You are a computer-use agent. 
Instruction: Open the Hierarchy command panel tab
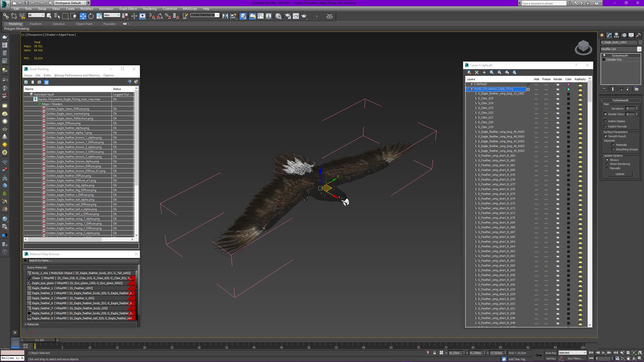point(616,35)
